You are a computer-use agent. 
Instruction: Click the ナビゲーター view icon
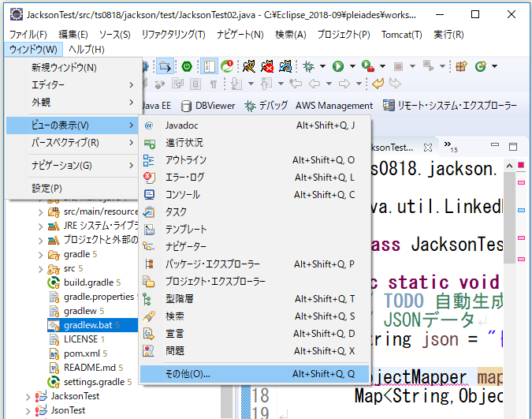click(x=149, y=247)
